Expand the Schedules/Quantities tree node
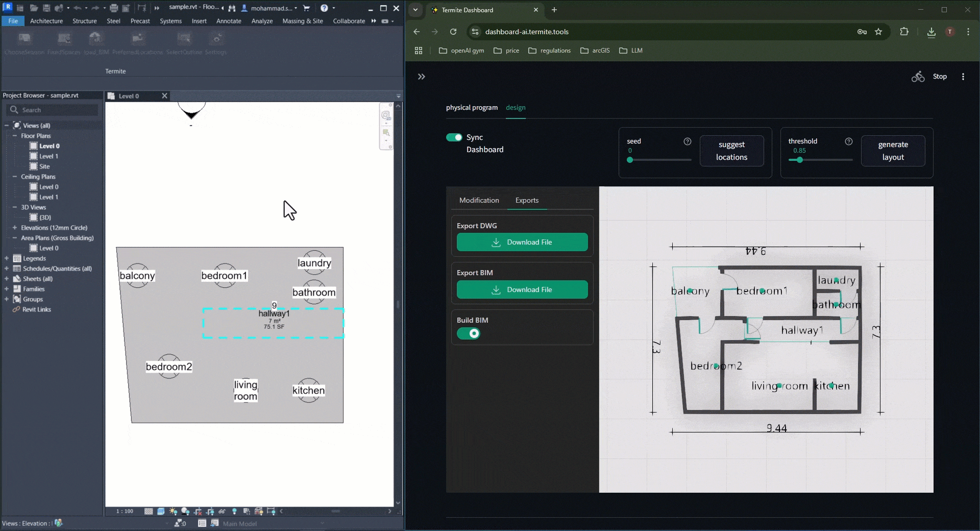 click(x=7, y=269)
